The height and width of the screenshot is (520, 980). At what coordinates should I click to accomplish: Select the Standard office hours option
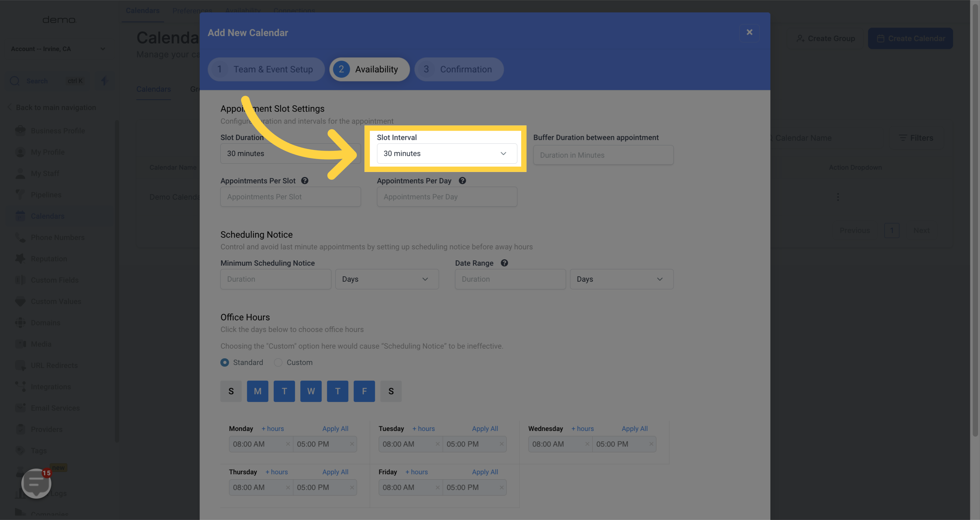coord(224,363)
